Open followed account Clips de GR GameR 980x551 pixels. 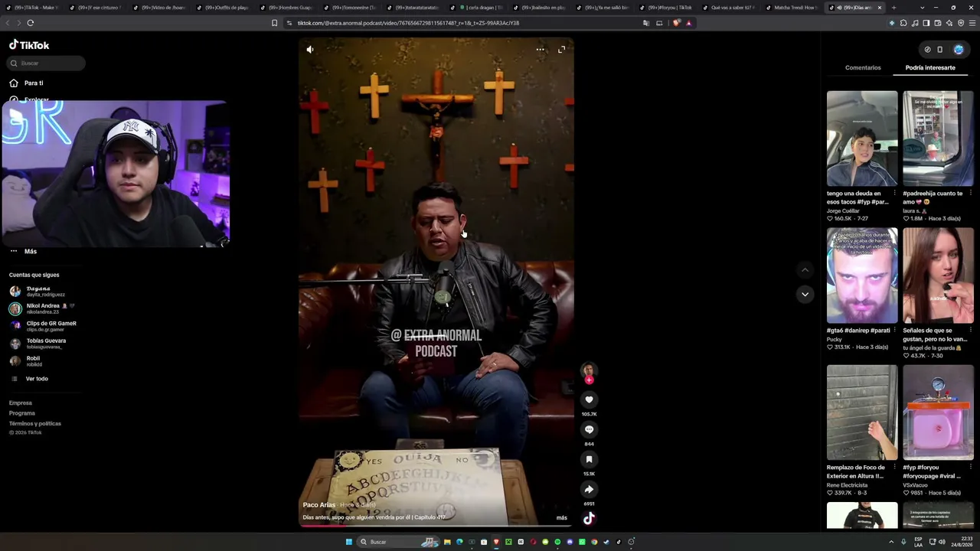[44, 327]
